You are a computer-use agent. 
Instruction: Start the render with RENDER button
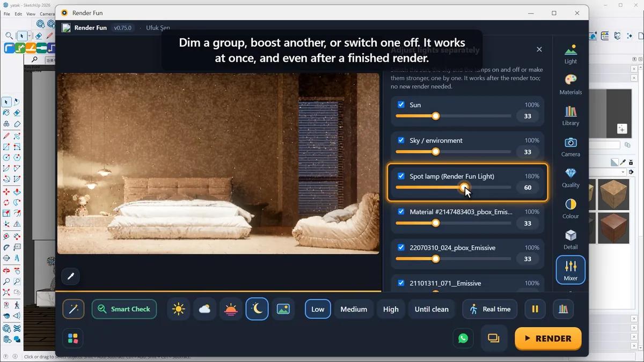(x=548, y=338)
